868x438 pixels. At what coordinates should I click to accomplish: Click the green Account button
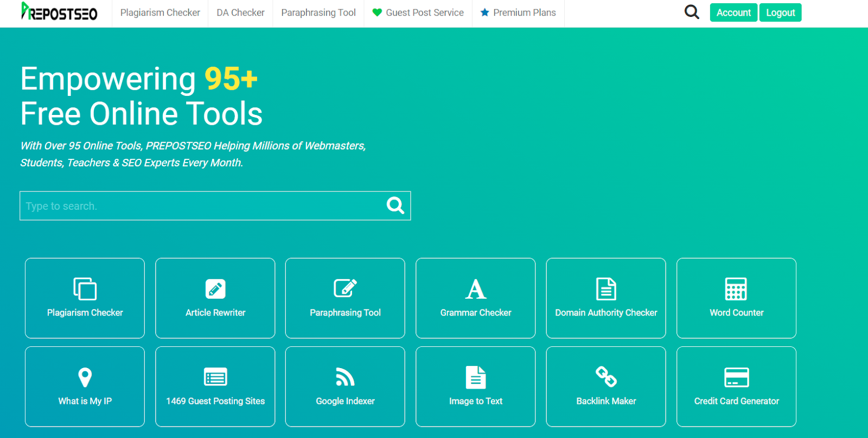tap(733, 12)
